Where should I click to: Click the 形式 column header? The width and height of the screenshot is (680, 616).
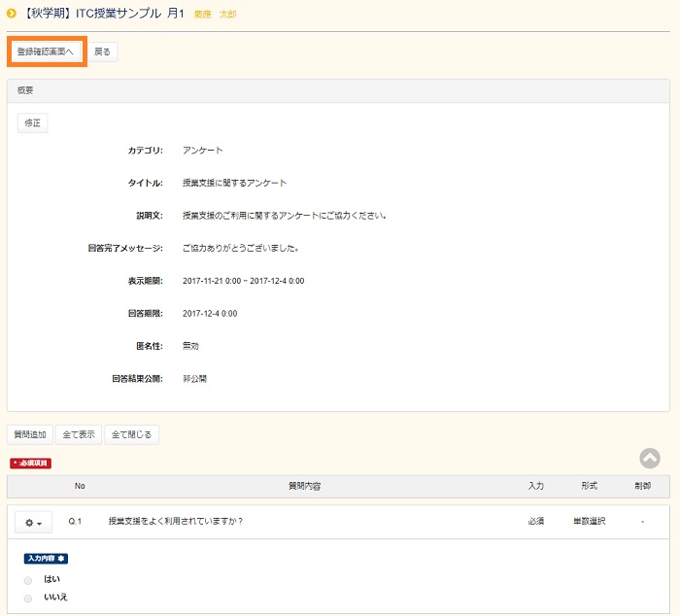pyautogui.click(x=589, y=486)
